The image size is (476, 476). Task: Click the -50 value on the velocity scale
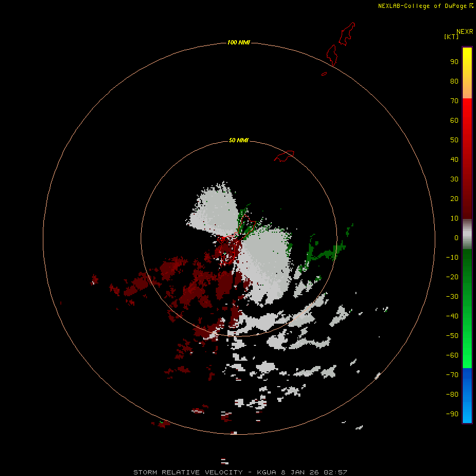(x=452, y=336)
